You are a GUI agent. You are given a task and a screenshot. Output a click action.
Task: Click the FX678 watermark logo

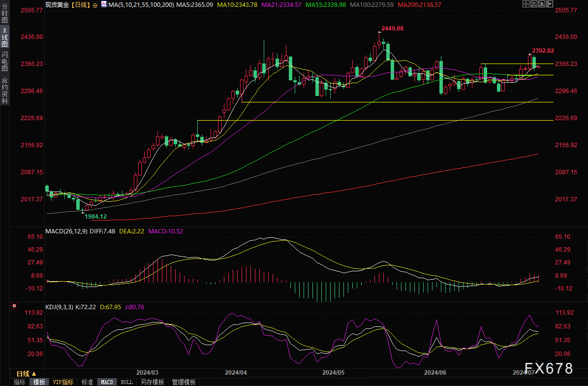coord(549,368)
